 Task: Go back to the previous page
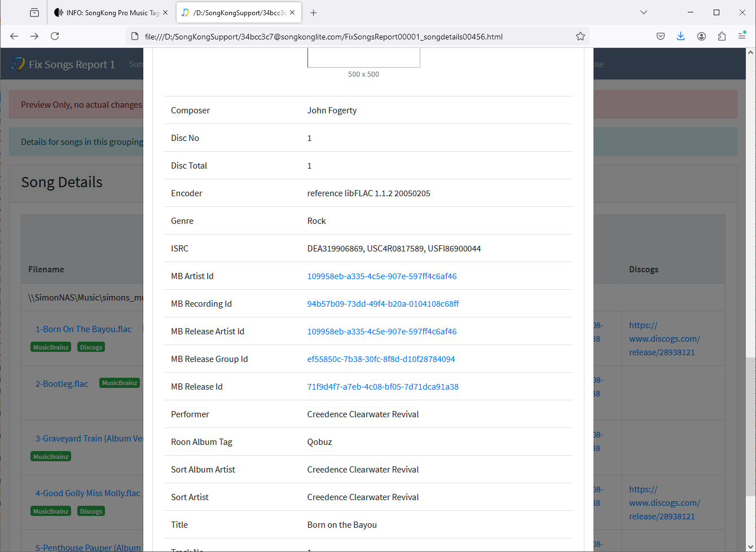point(14,36)
